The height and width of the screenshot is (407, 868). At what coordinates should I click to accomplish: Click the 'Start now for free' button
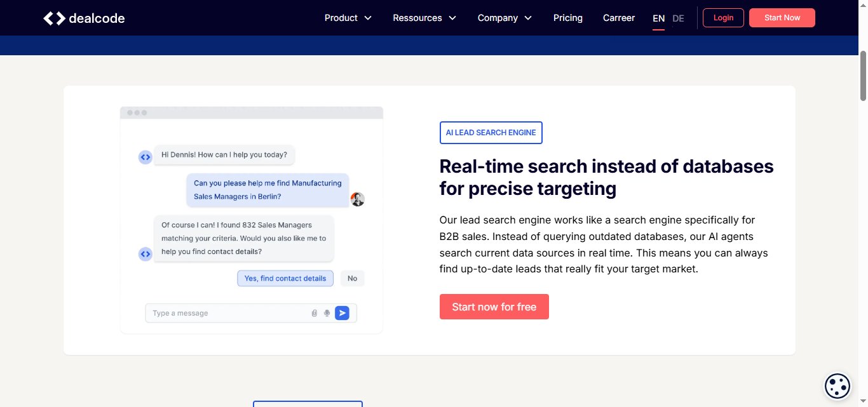(x=494, y=307)
